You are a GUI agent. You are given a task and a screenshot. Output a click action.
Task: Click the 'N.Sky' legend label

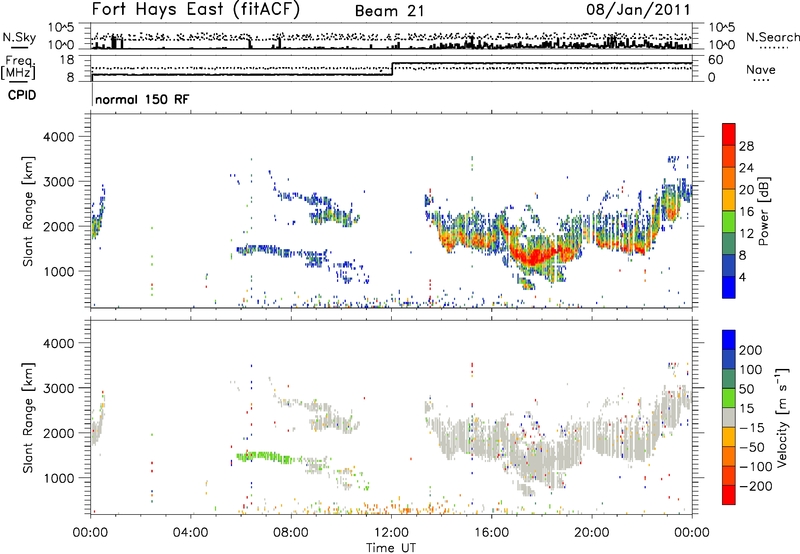pos(19,37)
